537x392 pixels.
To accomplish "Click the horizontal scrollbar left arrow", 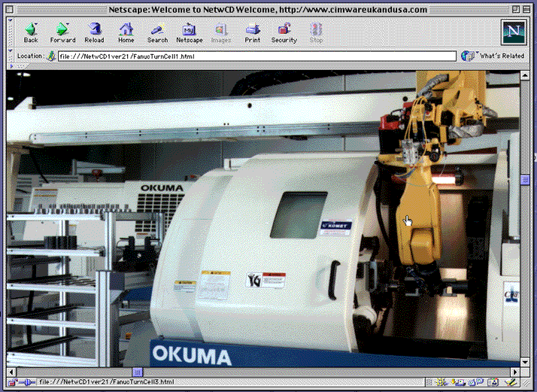I will point(11,372).
